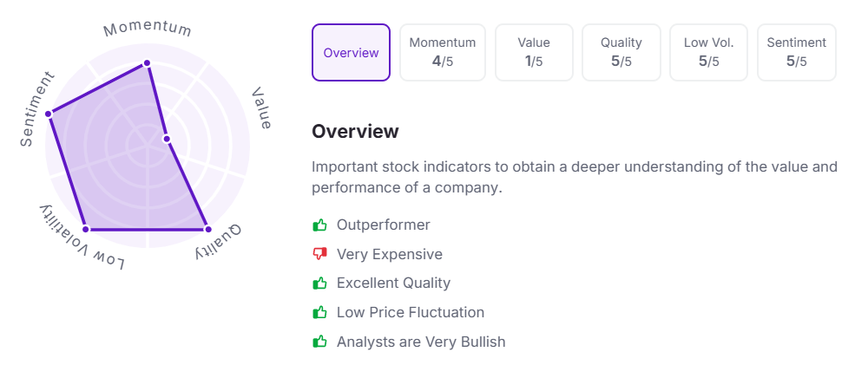Select the Overview tab
The image size is (868, 378).
click(351, 53)
